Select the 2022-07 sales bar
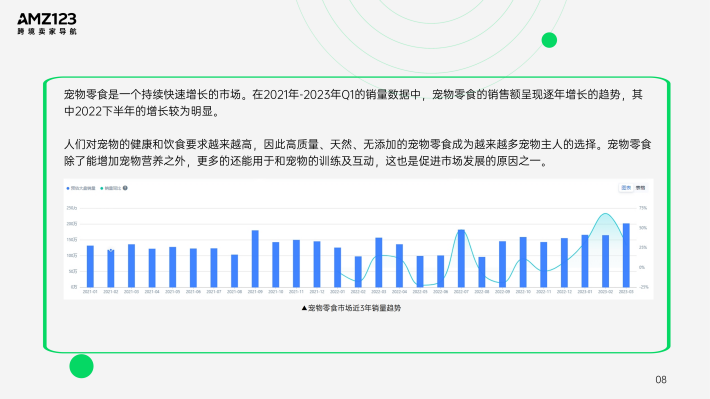Viewport: 710px width, 399px height. coord(461,258)
